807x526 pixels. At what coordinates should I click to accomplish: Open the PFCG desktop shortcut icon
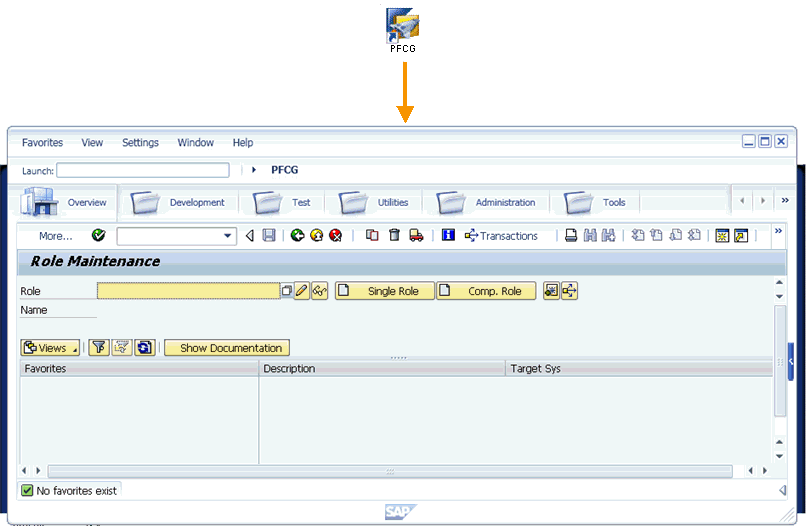(x=402, y=30)
